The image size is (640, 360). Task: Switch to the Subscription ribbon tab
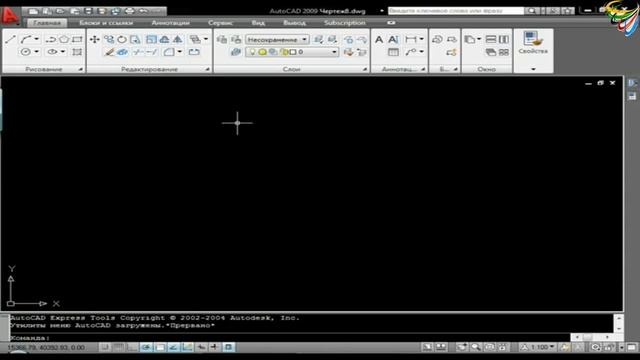[x=345, y=23]
